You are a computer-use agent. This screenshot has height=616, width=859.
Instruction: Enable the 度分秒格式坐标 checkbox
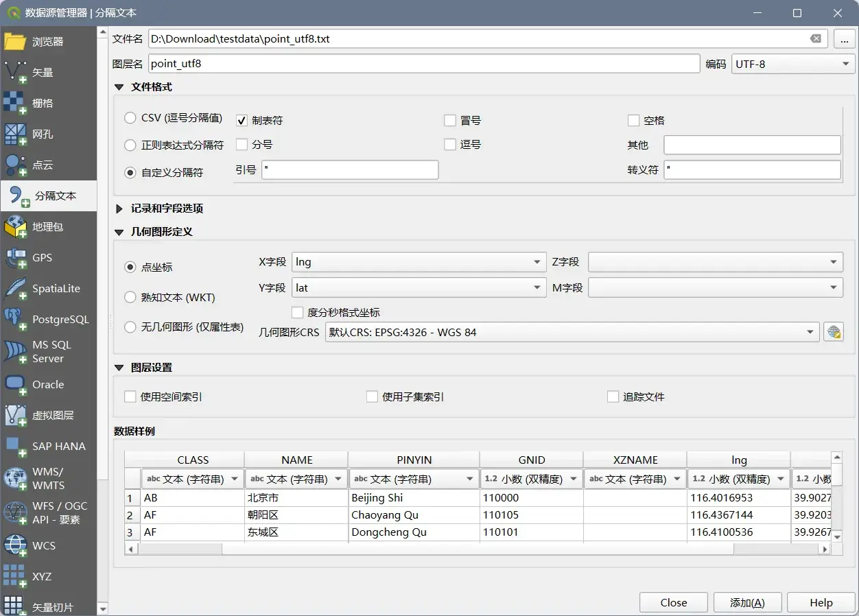click(x=297, y=312)
